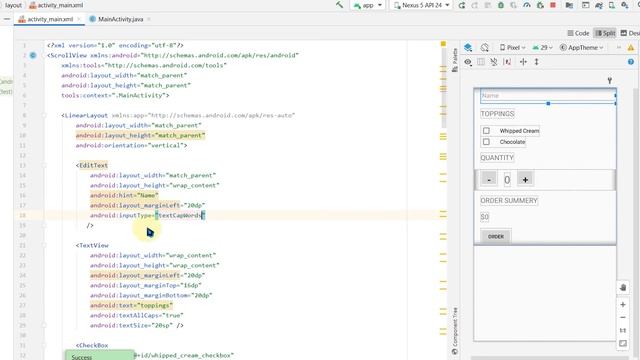640x360 pixels.
Task: Click the Make Project hammer icon
Action: [x=339, y=5]
